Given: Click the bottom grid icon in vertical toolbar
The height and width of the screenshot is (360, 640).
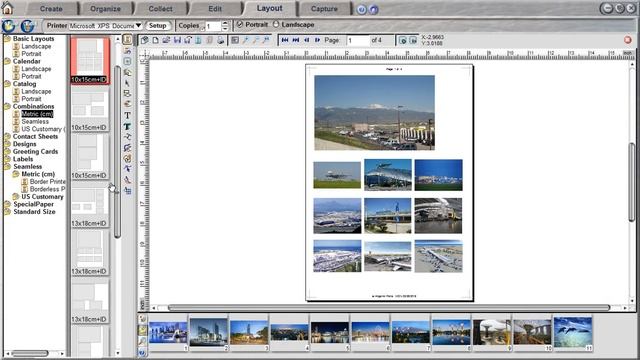Looking at the screenshot, I should coord(127,191).
